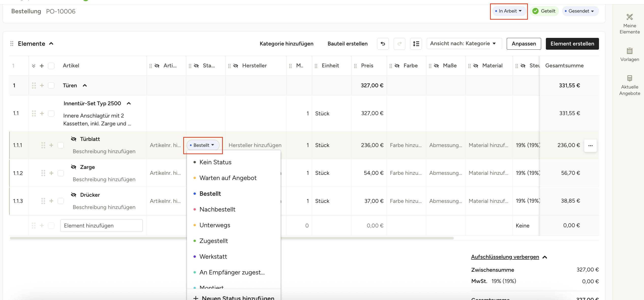Click Element erstellen button
The image size is (644, 300).
[572, 44]
